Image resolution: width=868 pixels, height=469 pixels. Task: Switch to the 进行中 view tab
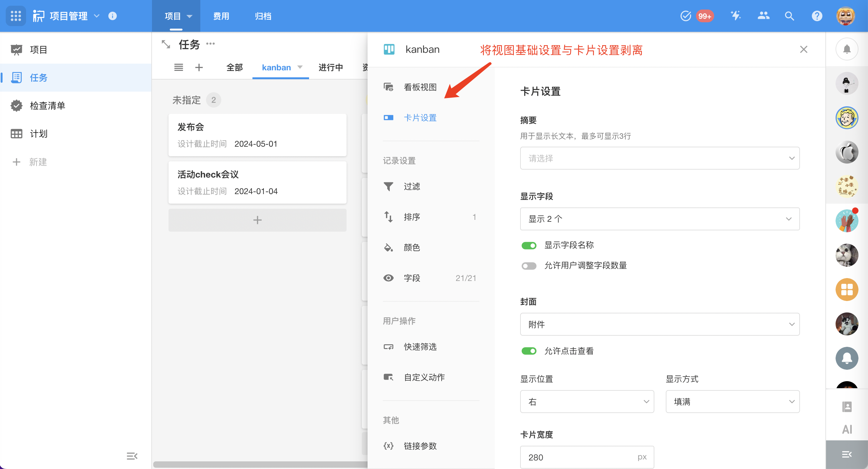point(331,67)
